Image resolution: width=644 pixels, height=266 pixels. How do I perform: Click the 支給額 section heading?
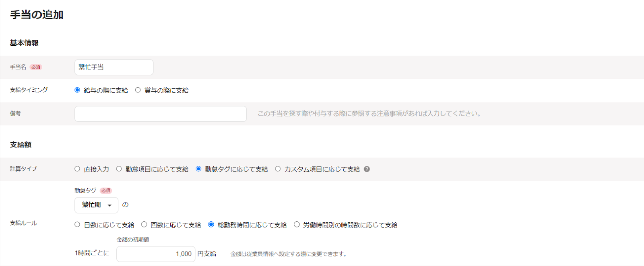[x=21, y=145]
